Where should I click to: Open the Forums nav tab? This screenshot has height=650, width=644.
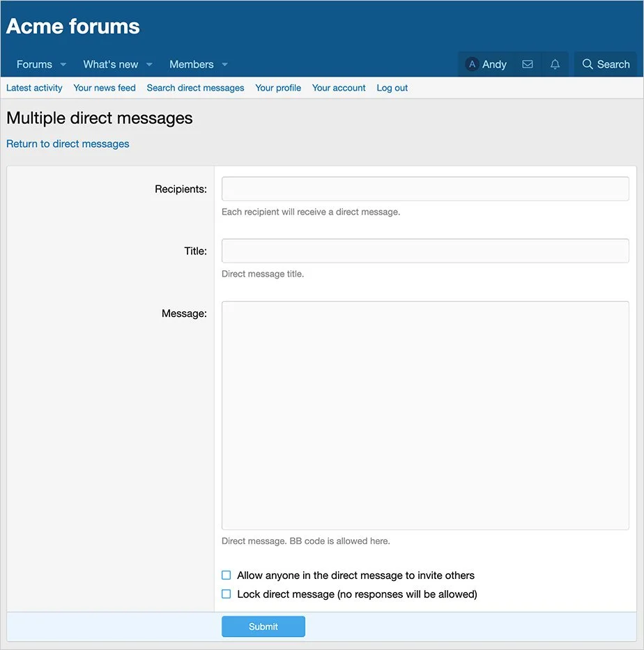click(x=34, y=64)
